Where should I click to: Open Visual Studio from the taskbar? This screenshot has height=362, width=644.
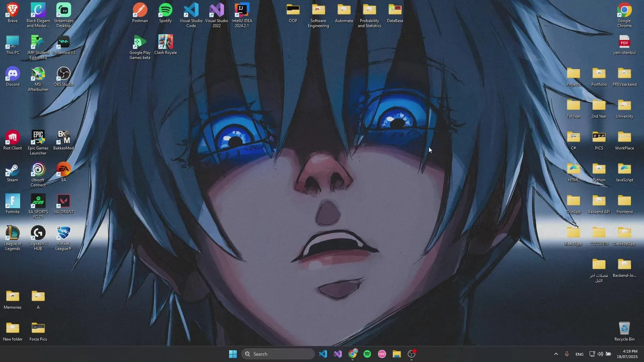338,354
